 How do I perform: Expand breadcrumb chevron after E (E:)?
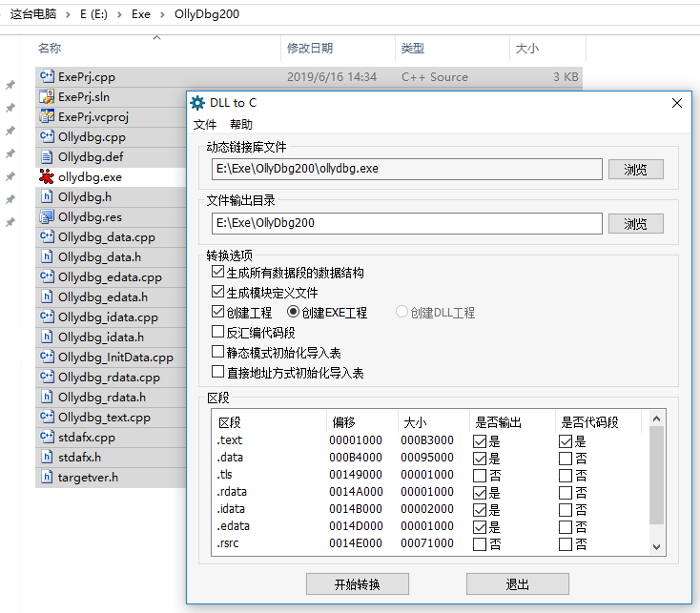tap(119, 14)
